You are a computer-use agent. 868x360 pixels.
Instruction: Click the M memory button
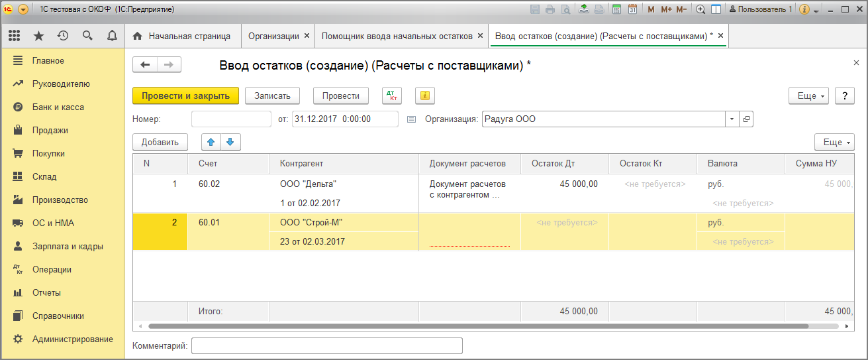coord(651,9)
